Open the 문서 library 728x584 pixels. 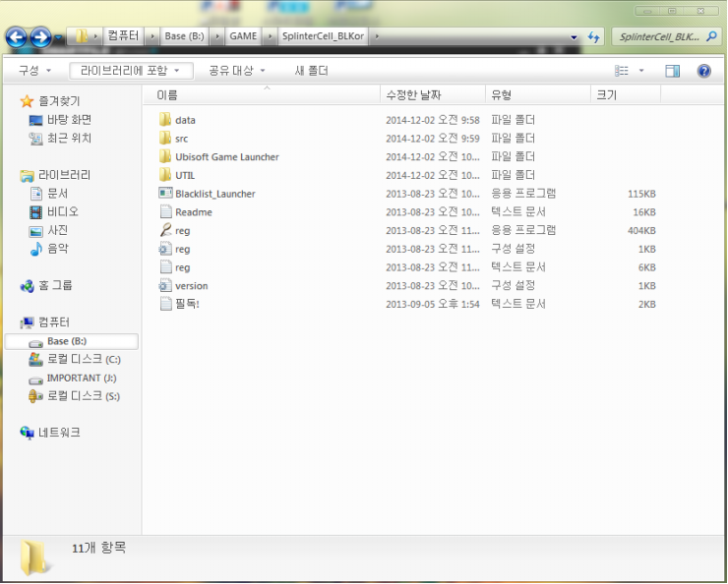tap(49, 193)
